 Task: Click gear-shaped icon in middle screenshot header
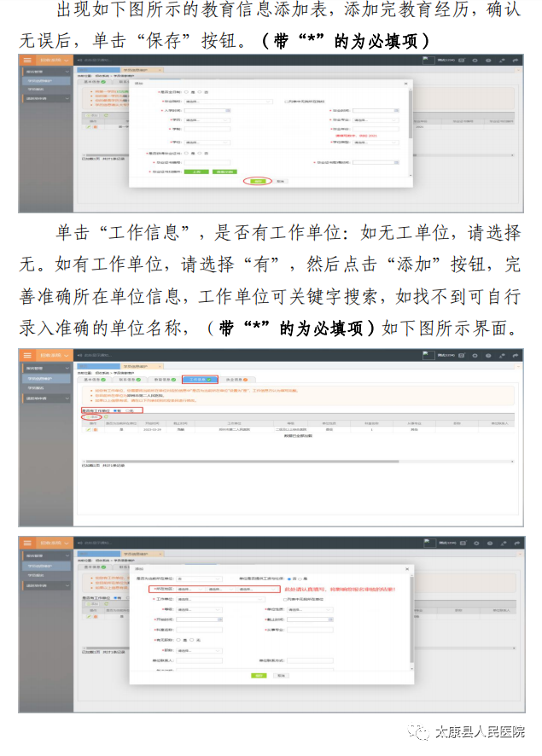click(x=475, y=355)
